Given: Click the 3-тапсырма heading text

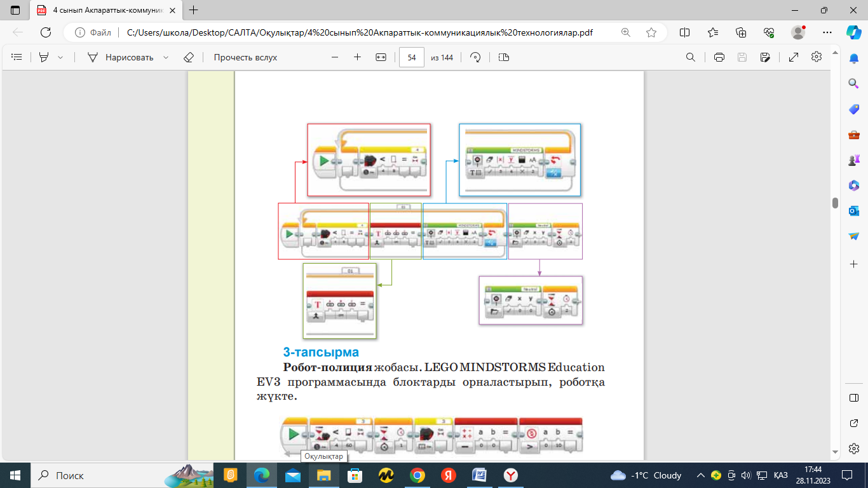Looking at the screenshot, I should pos(321,352).
